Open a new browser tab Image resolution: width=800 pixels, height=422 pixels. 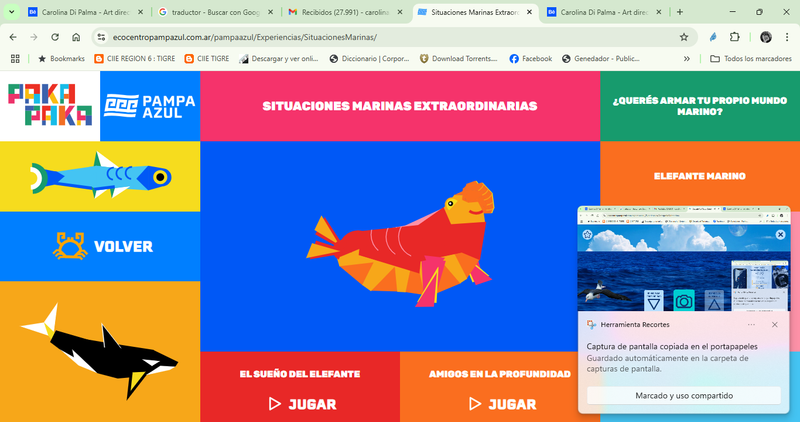click(680, 12)
